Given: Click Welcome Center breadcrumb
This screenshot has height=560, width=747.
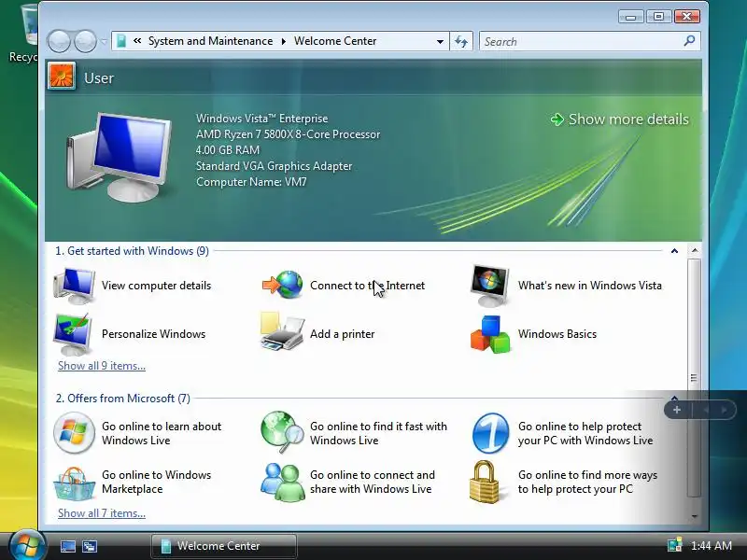Looking at the screenshot, I should [x=335, y=41].
